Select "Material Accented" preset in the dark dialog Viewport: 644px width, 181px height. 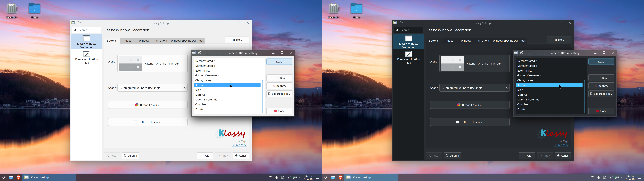point(549,99)
